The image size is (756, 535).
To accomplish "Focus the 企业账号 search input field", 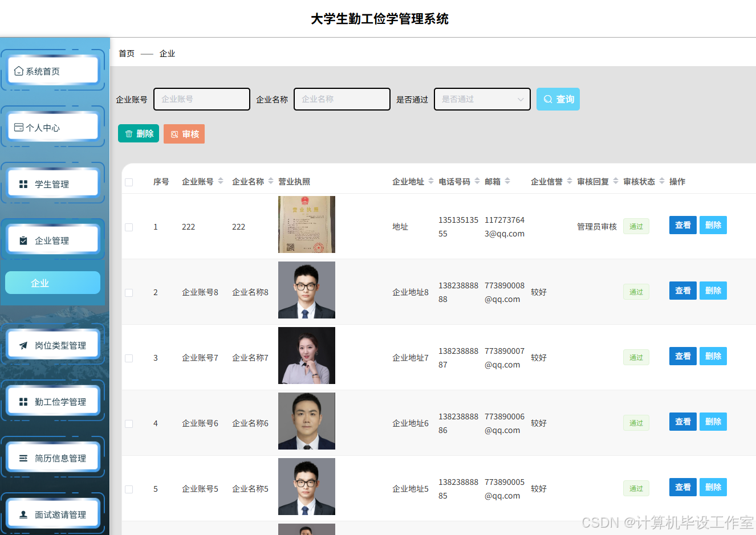I will click(202, 99).
